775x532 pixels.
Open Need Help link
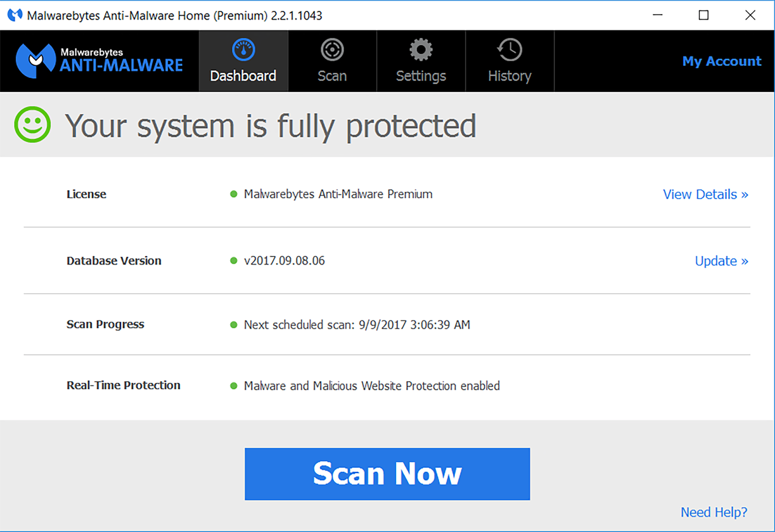coord(713,512)
